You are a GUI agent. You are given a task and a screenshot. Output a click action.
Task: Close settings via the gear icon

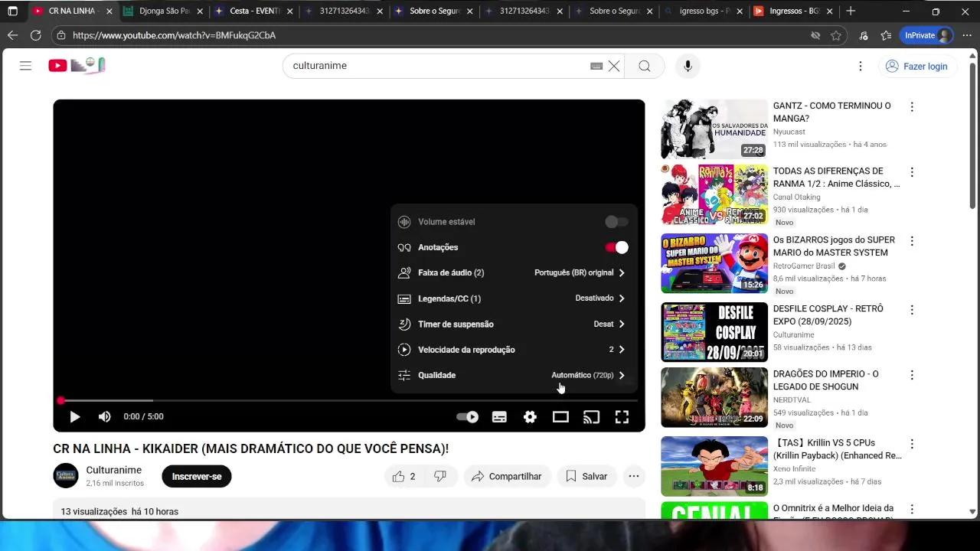pyautogui.click(x=530, y=417)
